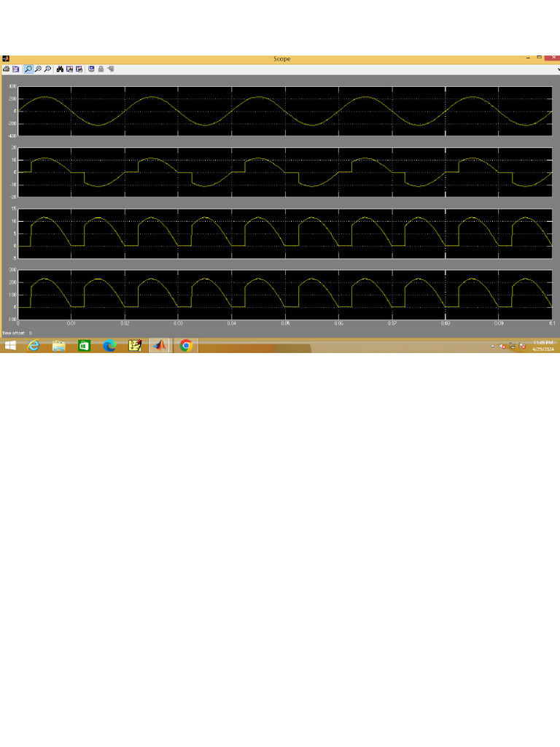Viewport: 560px width, 747px height.
Task: Open Microsoft Edge from the taskbar
Action: (109, 345)
